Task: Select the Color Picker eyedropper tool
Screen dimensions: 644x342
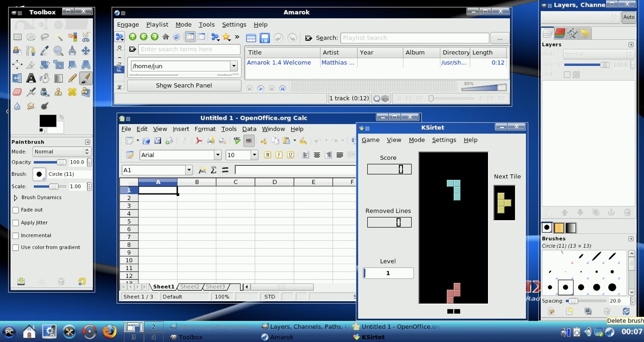Action: pos(45,51)
